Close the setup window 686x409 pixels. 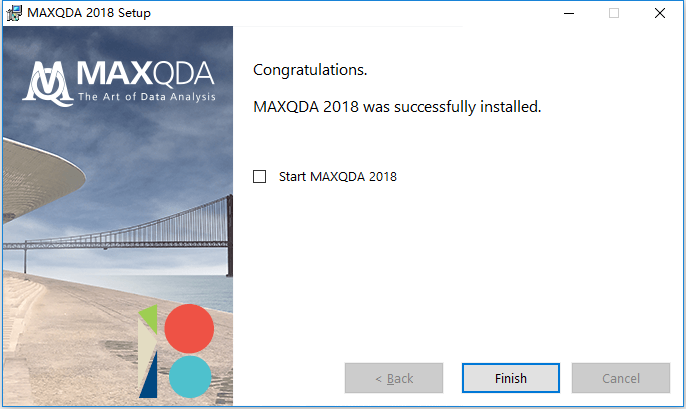[x=660, y=13]
